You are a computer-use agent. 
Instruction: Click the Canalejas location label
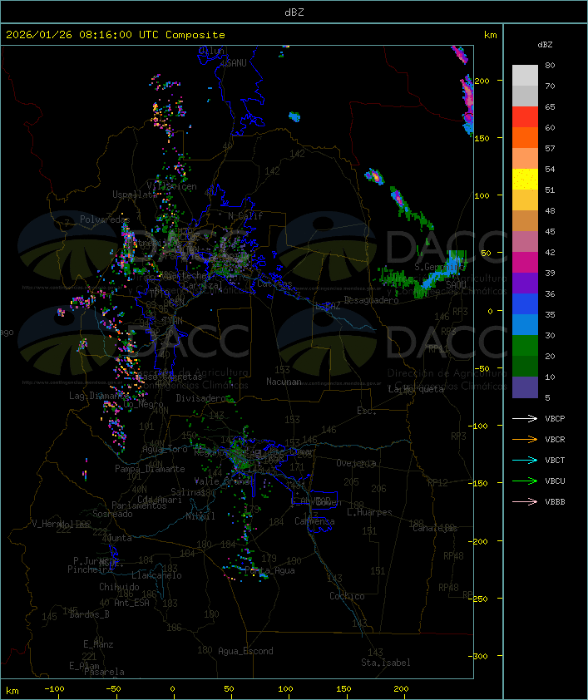435,528
